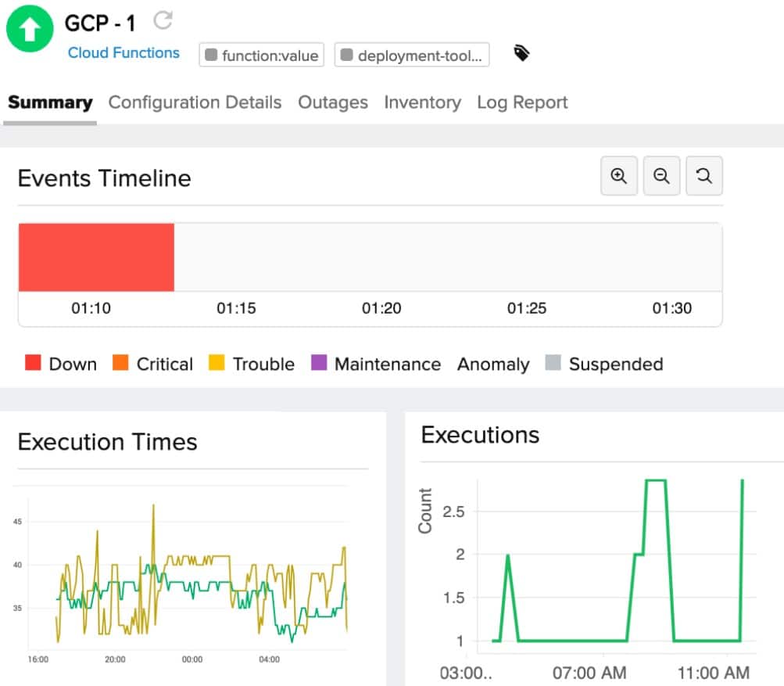Click the 01:10 timeline label
The width and height of the screenshot is (784, 686).
[91, 307]
